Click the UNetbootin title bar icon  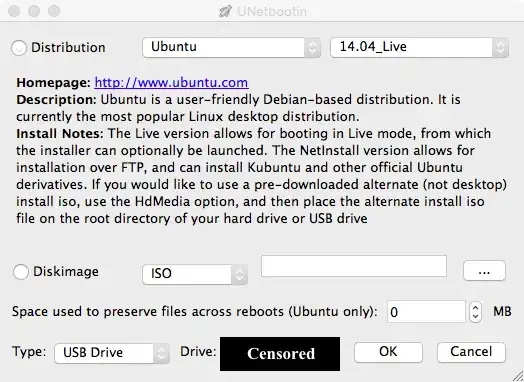point(225,11)
